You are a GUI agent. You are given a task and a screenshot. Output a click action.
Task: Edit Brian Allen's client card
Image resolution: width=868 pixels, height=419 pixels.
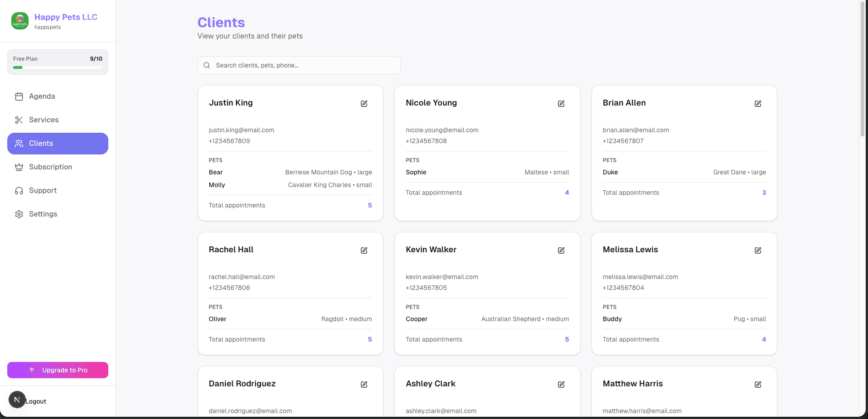(x=758, y=104)
